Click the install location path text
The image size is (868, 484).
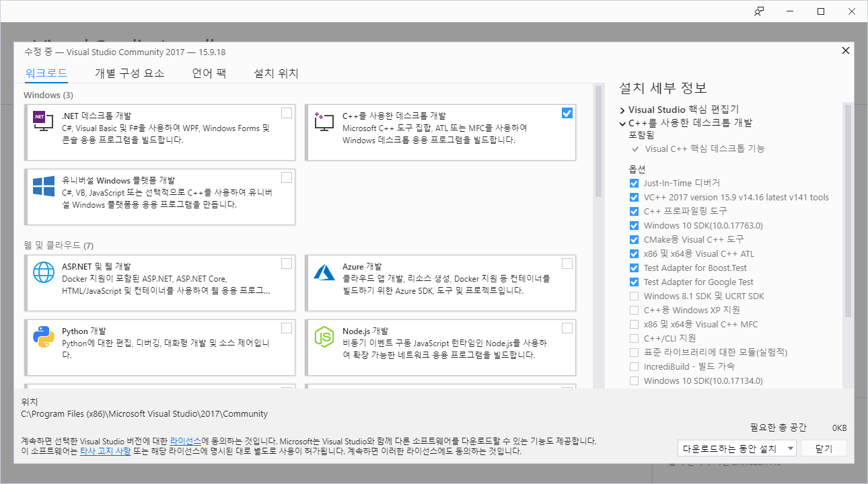[x=145, y=414]
